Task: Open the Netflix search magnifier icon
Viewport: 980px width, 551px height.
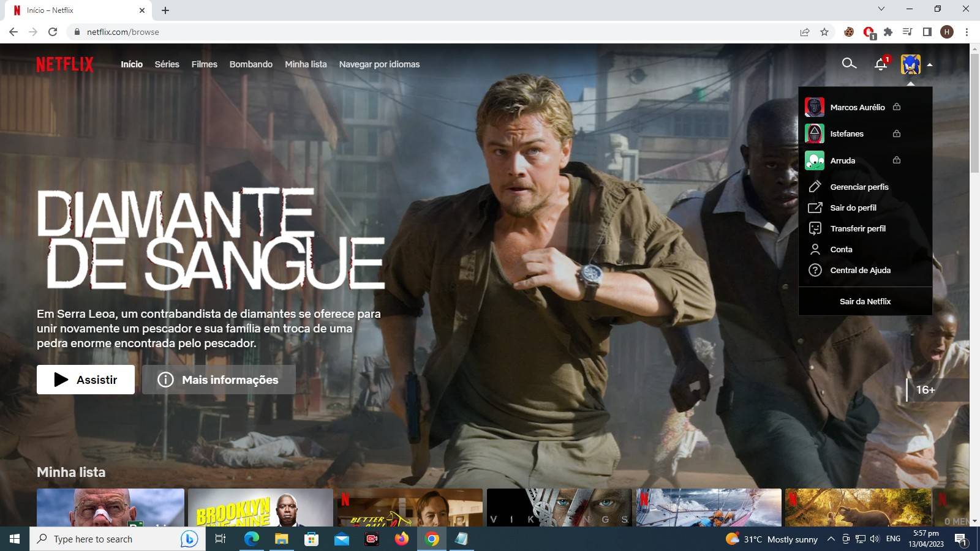Action: click(x=848, y=64)
